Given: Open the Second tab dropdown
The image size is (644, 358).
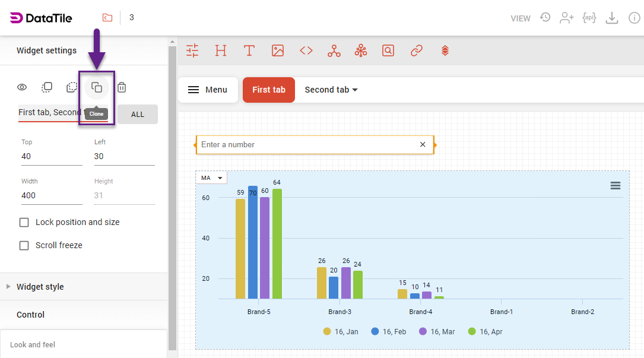Looking at the screenshot, I should point(331,90).
